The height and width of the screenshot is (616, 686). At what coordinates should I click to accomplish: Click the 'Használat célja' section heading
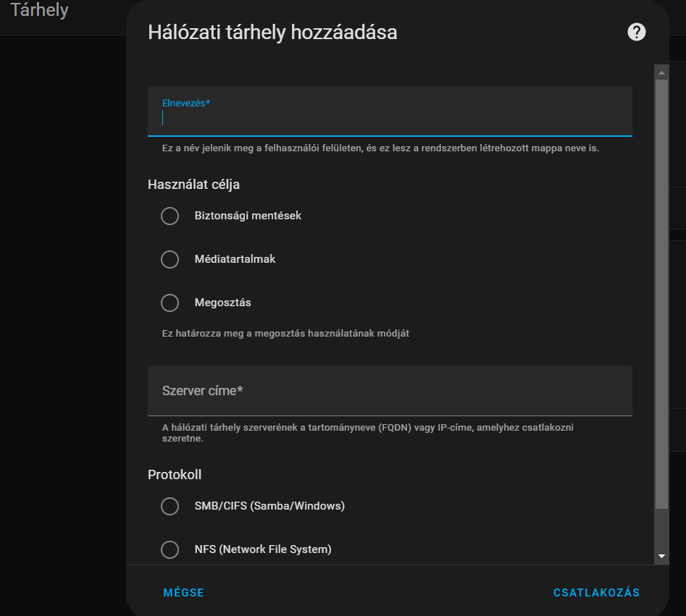(193, 184)
